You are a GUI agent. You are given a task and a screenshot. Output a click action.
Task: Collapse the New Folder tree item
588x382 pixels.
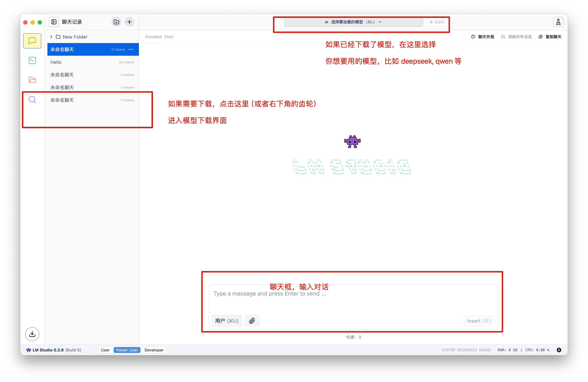51,37
